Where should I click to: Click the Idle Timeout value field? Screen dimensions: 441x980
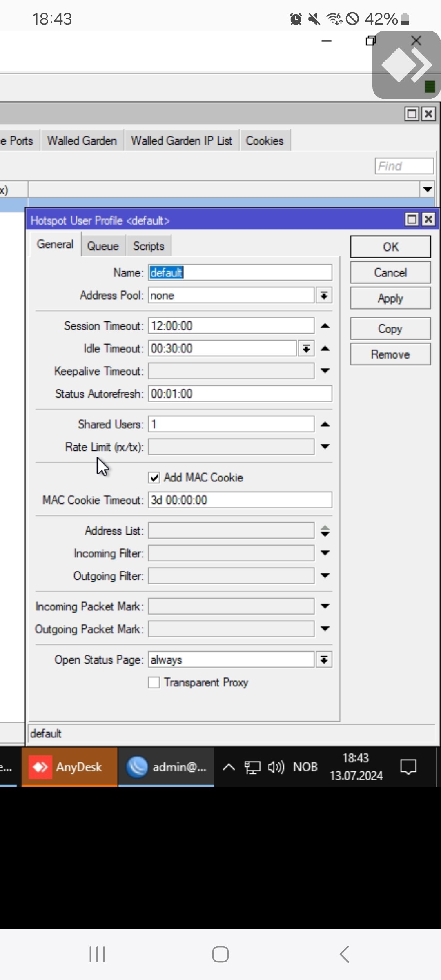(222, 349)
